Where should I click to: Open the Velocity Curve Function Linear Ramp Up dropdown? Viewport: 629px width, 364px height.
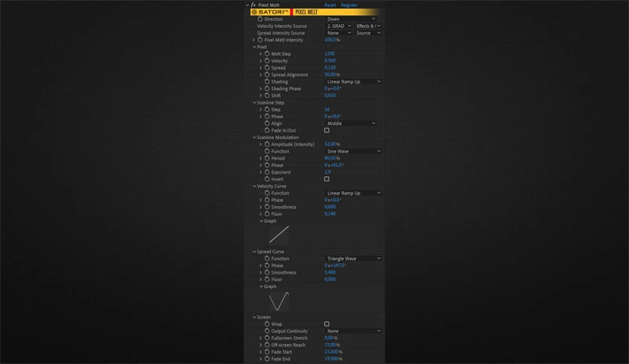353,193
